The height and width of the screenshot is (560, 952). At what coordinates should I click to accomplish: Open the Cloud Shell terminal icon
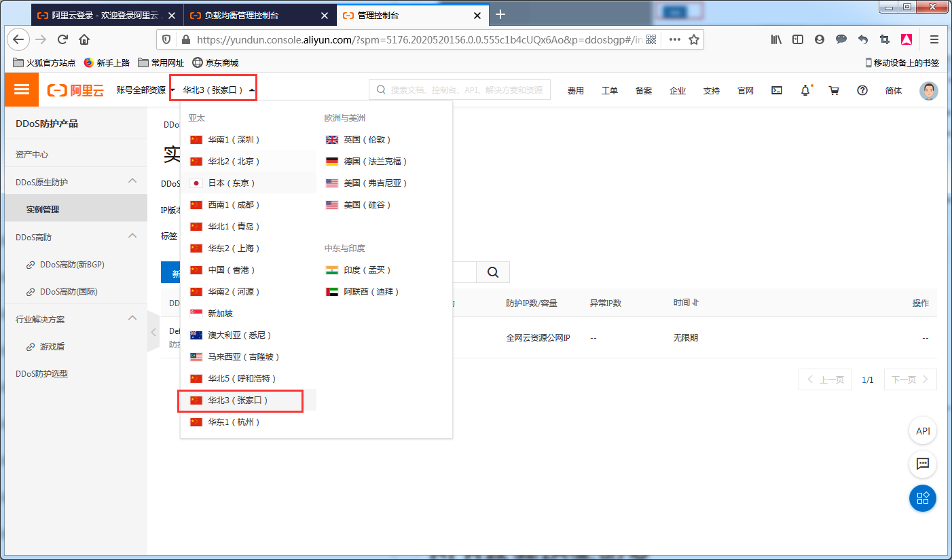pyautogui.click(x=777, y=90)
